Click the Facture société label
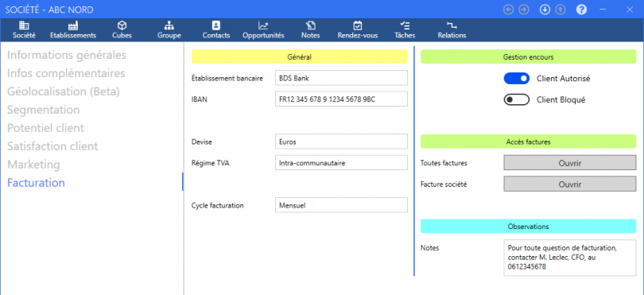The image size is (644, 295). coord(444,184)
